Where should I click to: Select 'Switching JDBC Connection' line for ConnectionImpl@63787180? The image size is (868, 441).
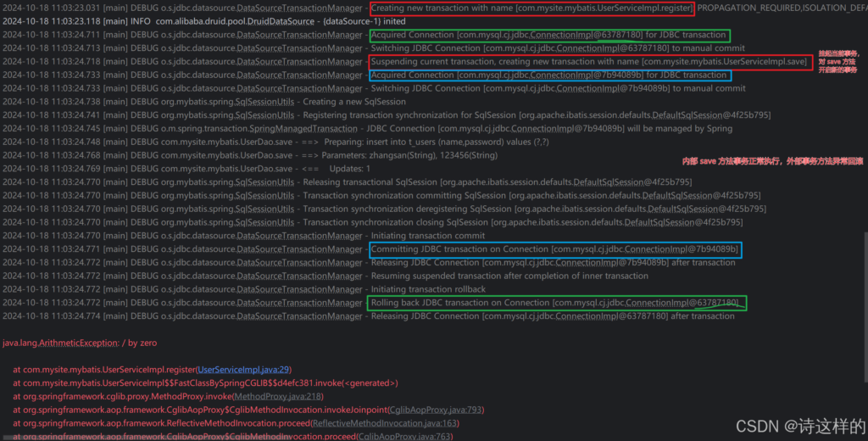(x=374, y=48)
